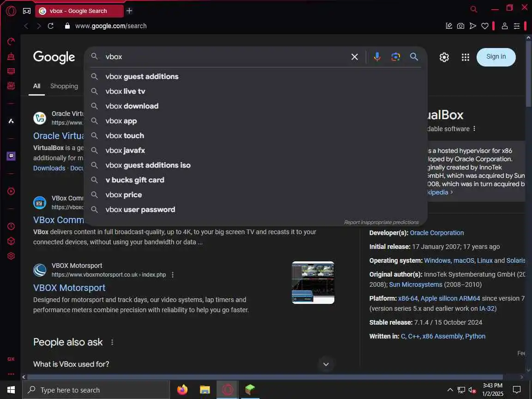Search by image with Google Lens icon
Viewport: 532px width, 399px height.
(x=396, y=57)
